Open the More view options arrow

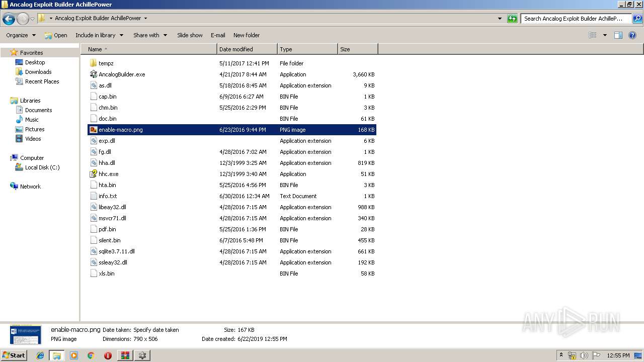tap(605, 35)
